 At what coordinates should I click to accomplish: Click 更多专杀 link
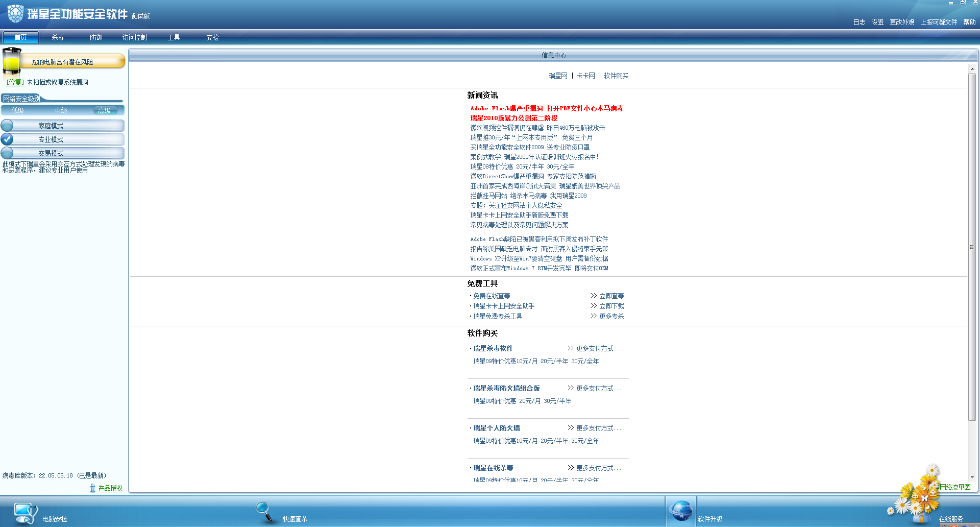611,316
